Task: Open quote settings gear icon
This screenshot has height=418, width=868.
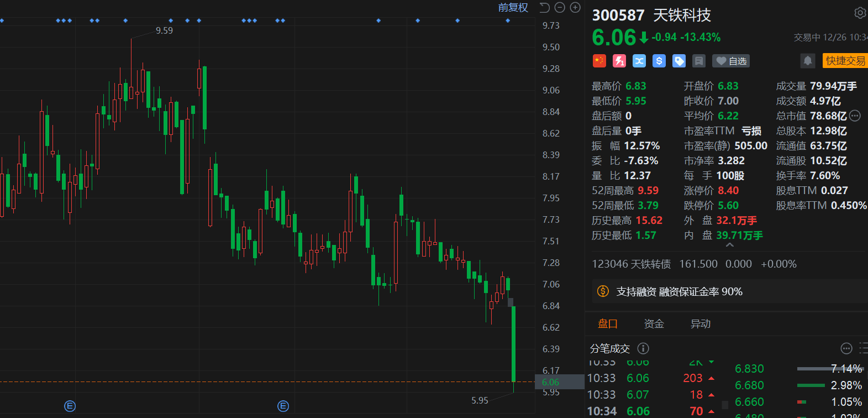Action: point(860,13)
